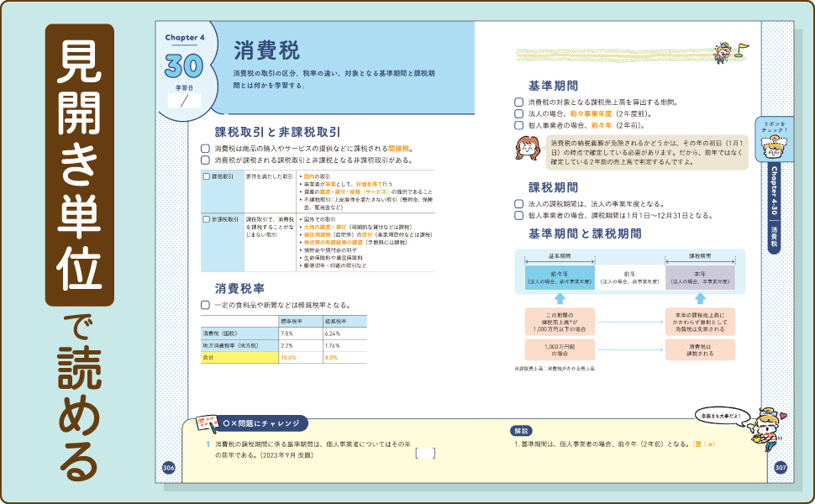Click the blue 前々年 box in the diagram

tap(560, 277)
